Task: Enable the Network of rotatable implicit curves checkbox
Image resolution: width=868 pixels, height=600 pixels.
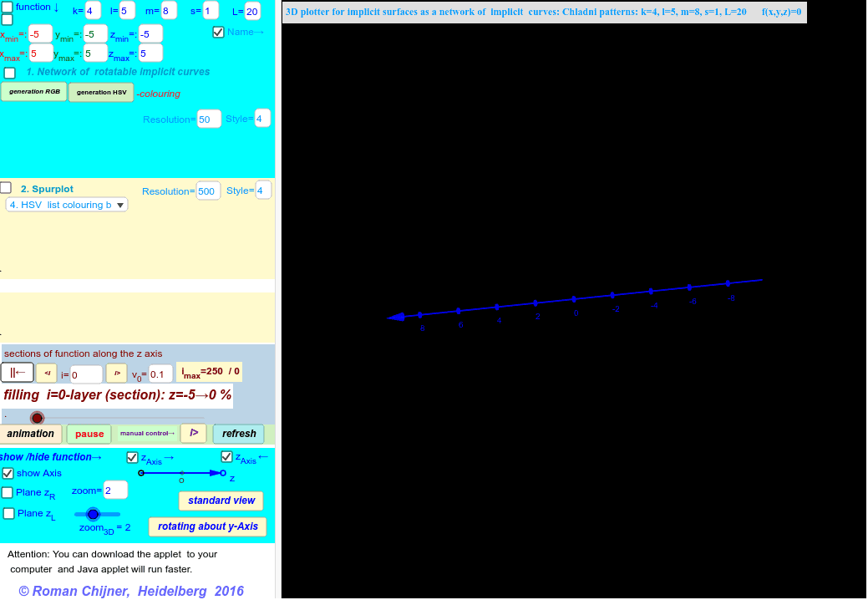Action: pos(9,73)
